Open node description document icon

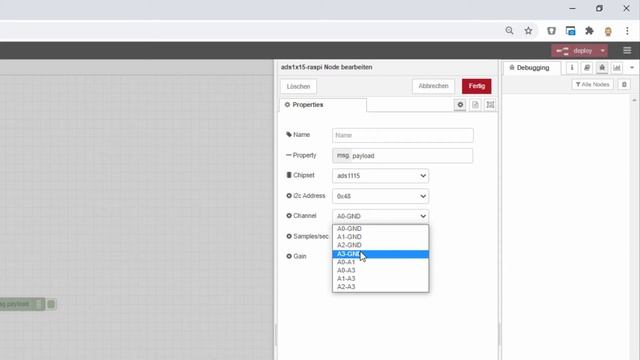[x=475, y=105]
